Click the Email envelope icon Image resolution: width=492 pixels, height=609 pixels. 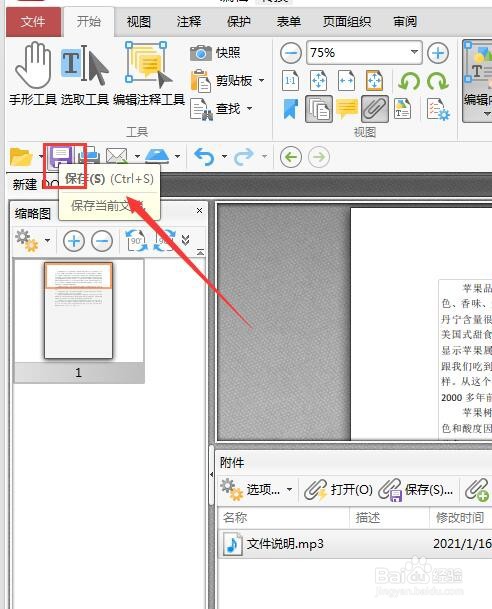pos(116,157)
